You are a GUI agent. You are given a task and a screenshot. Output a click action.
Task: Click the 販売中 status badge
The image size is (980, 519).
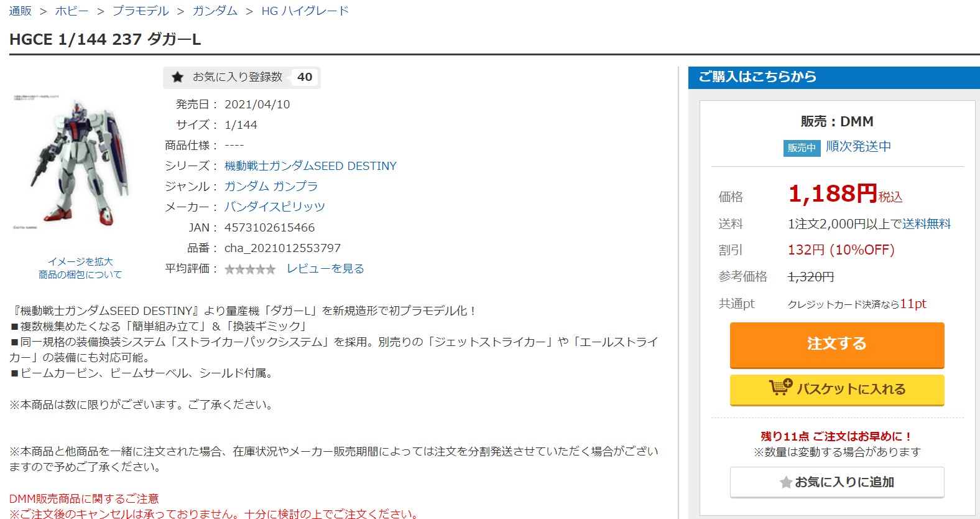(x=802, y=147)
